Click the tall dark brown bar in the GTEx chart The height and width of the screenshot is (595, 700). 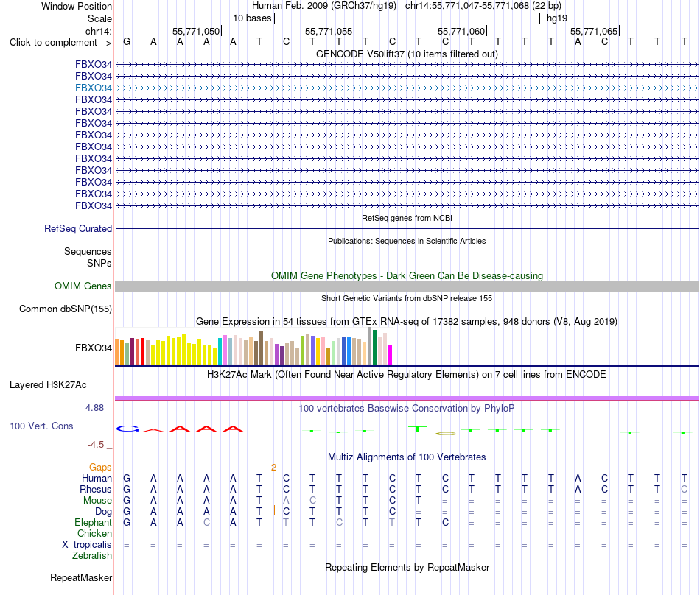(261, 348)
